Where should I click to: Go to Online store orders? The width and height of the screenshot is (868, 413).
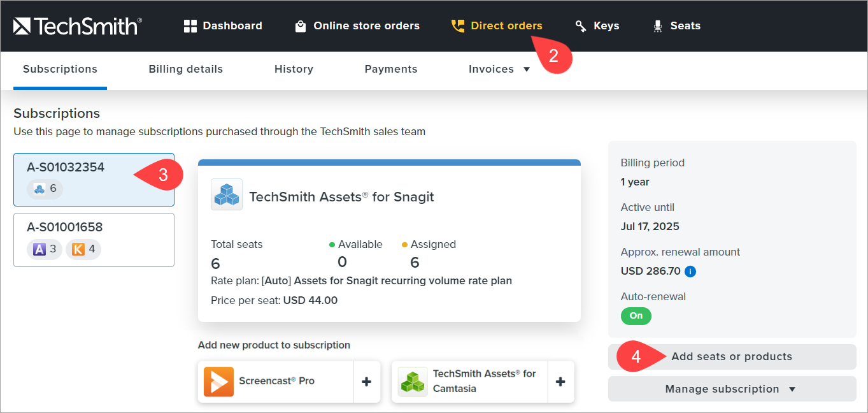[x=357, y=26]
